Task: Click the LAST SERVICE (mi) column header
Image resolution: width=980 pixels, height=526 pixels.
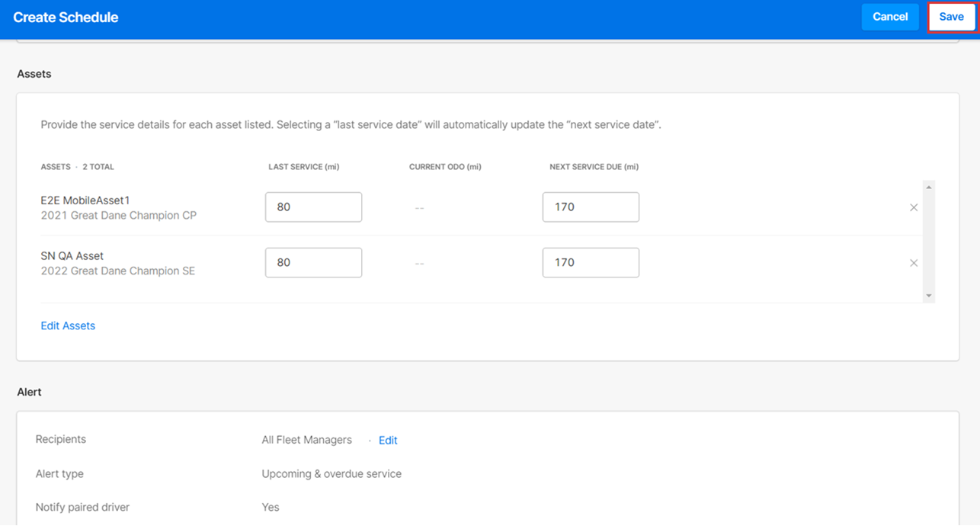Action: pyautogui.click(x=303, y=167)
